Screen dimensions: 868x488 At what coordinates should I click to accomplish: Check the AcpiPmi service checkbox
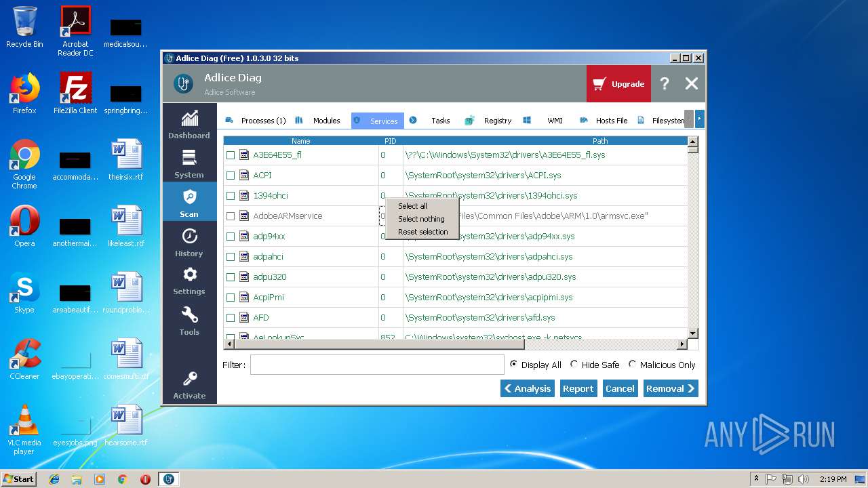tap(231, 298)
